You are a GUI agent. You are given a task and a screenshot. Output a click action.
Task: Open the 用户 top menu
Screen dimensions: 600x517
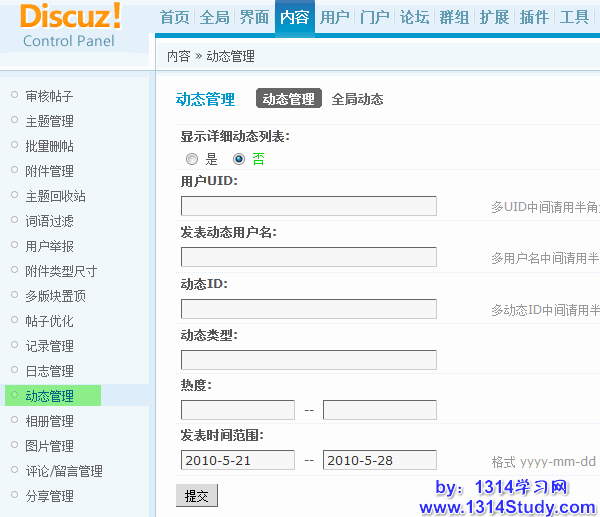coord(335,17)
